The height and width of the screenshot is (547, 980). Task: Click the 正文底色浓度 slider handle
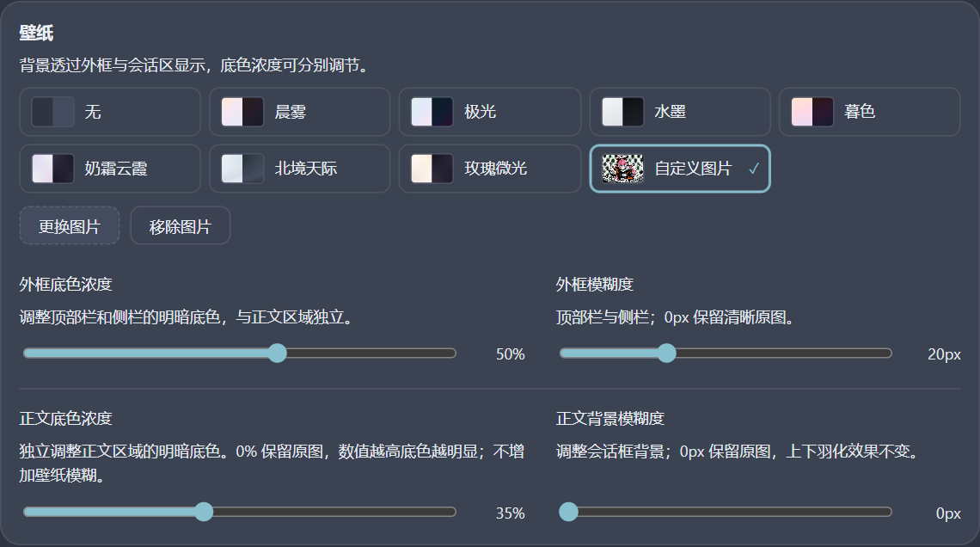click(x=203, y=512)
